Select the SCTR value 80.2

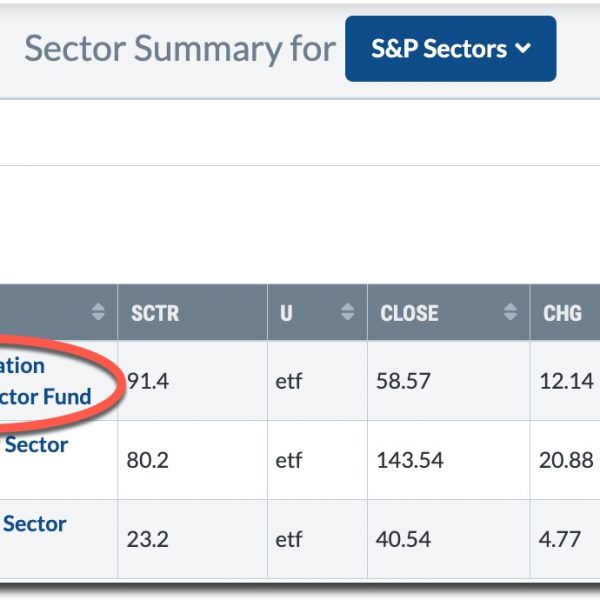point(147,461)
